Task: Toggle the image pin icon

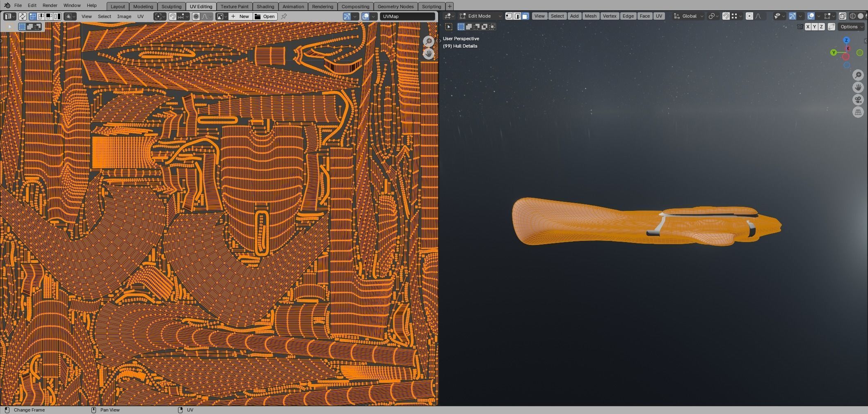Action: tap(284, 16)
